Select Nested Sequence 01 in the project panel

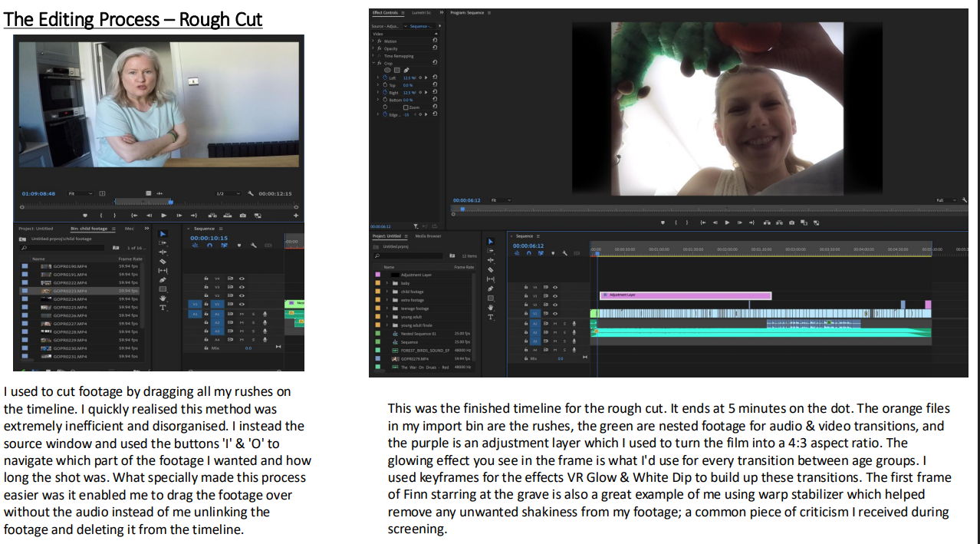coord(419,334)
